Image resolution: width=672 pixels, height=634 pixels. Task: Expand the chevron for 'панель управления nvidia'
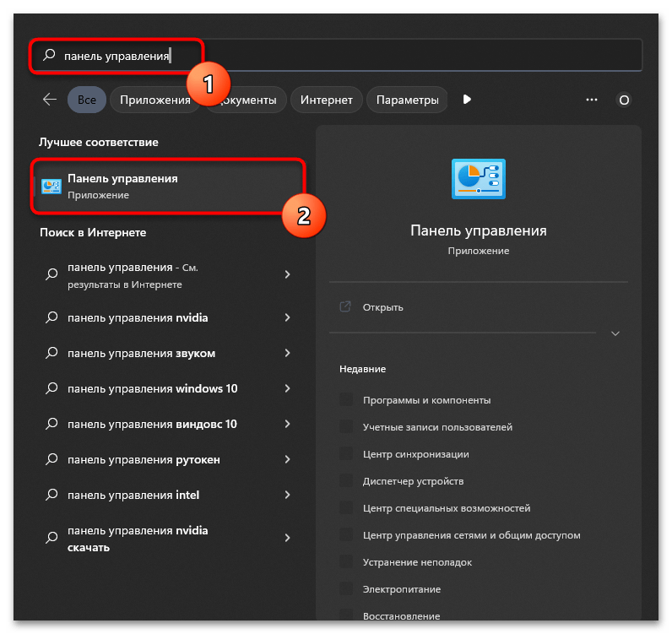[288, 317]
